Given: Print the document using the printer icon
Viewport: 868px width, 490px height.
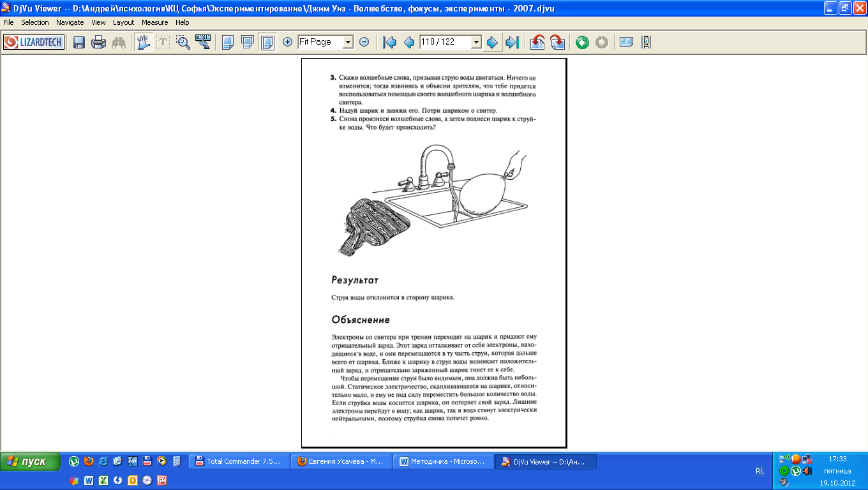Looking at the screenshot, I should coord(98,42).
